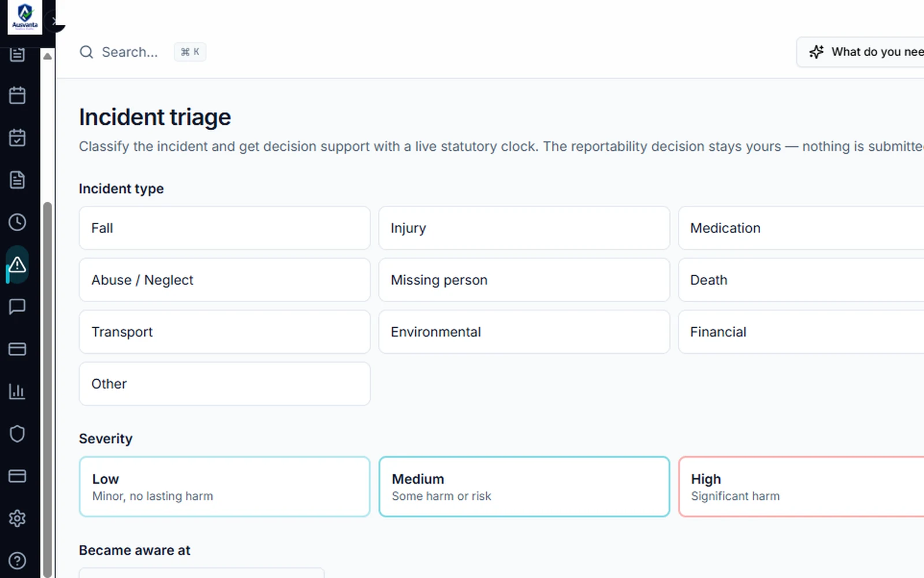This screenshot has width=924, height=578.
Task: Pick Environmental incident type
Action: [524, 332]
